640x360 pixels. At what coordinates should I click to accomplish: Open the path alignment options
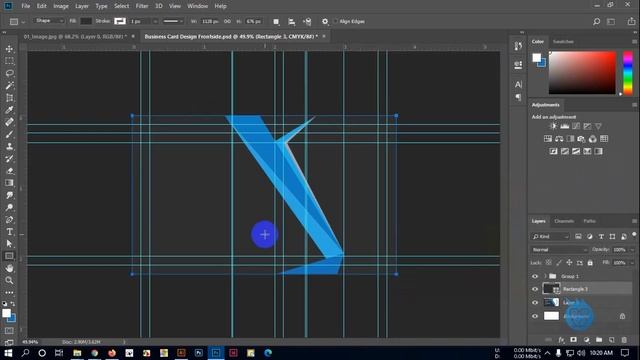click(x=291, y=22)
